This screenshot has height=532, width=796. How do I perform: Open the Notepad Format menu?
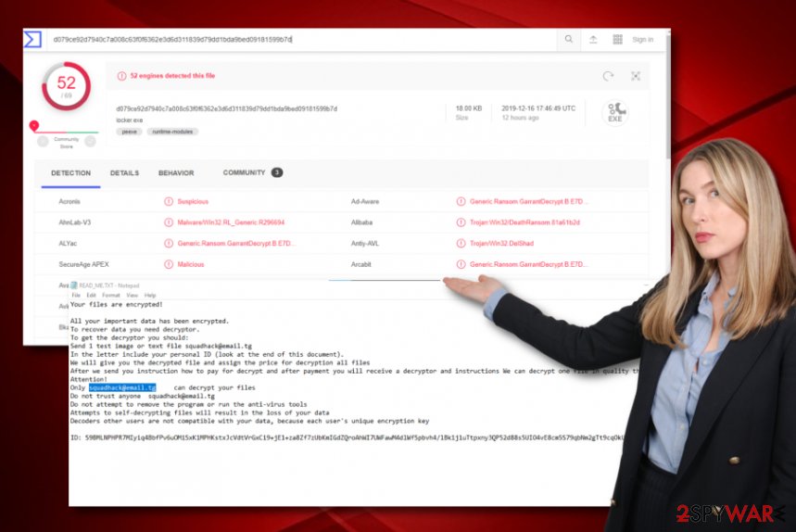(111, 295)
